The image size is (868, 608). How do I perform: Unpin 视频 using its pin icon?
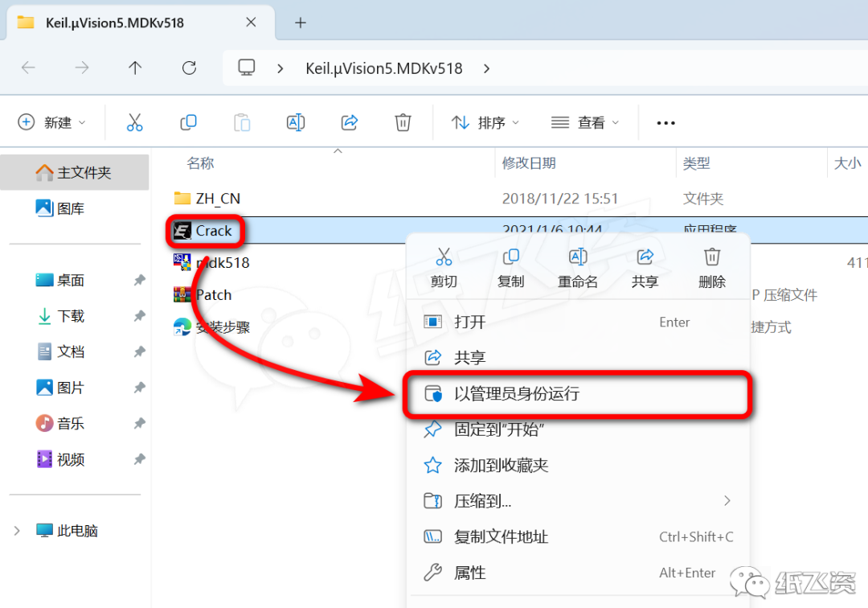tap(139, 459)
